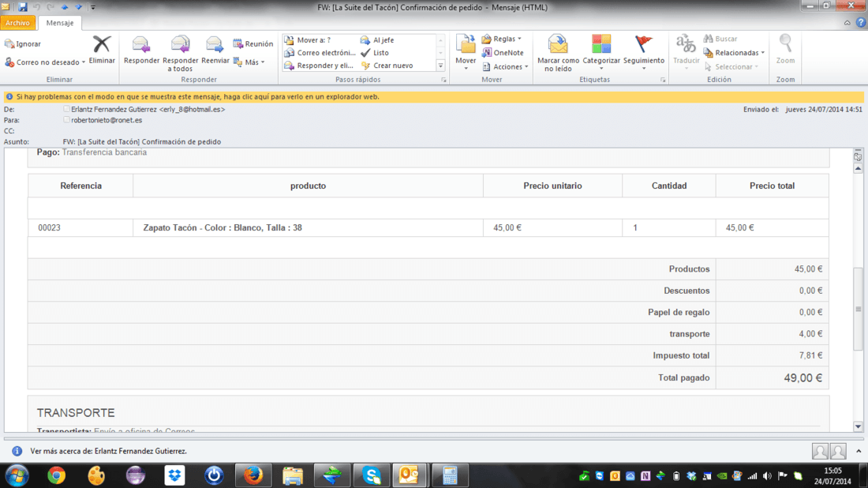Screen dimensions: 868x488
Task: Go to the previous item arrow in quick access toolbar
Action: click(x=65, y=7)
